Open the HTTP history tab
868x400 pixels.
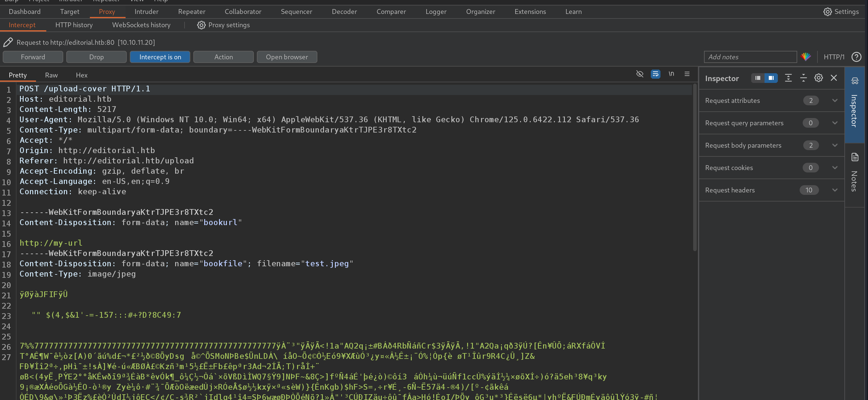click(74, 25)
